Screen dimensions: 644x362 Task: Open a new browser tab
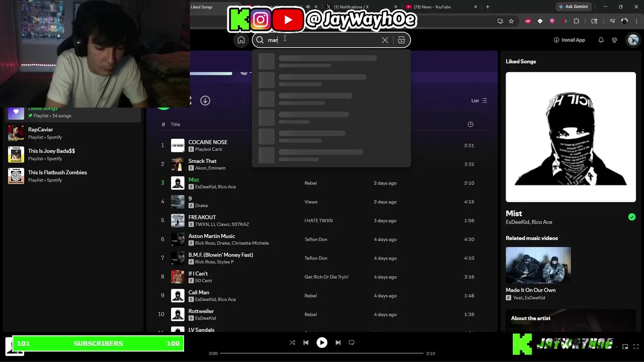[488, 7]
